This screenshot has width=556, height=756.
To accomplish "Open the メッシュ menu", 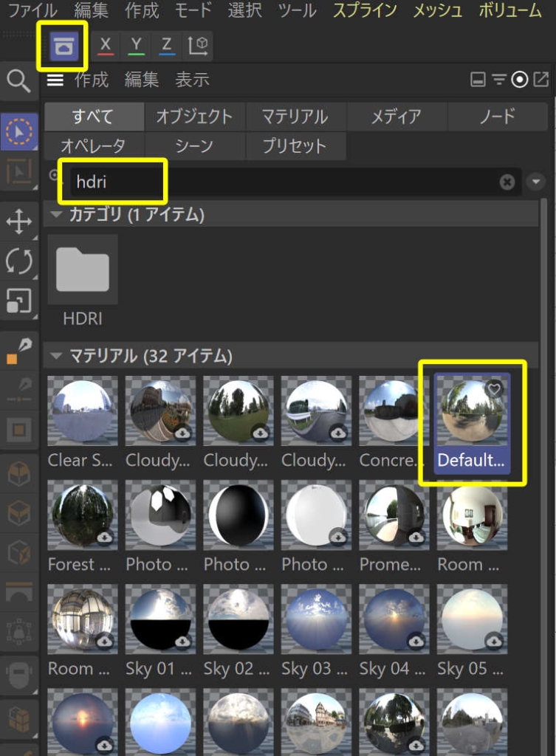I will click(x=437, y=10).
